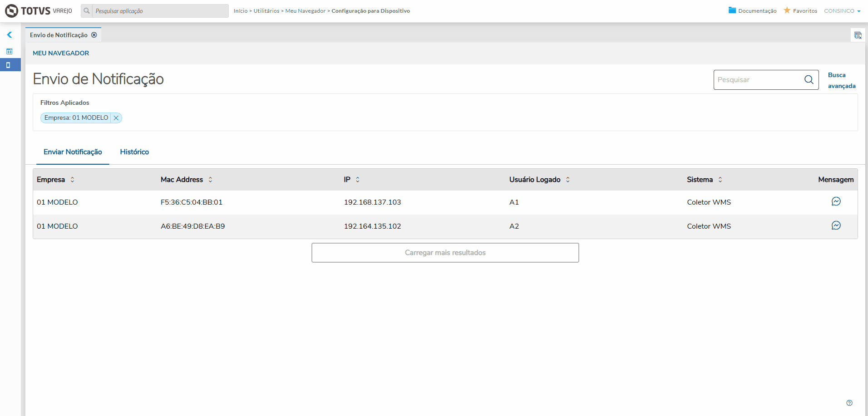Viewport: 868px width, 416px height.
Task: Click the message icon for user A2
Action: click(x=836, y=225)
